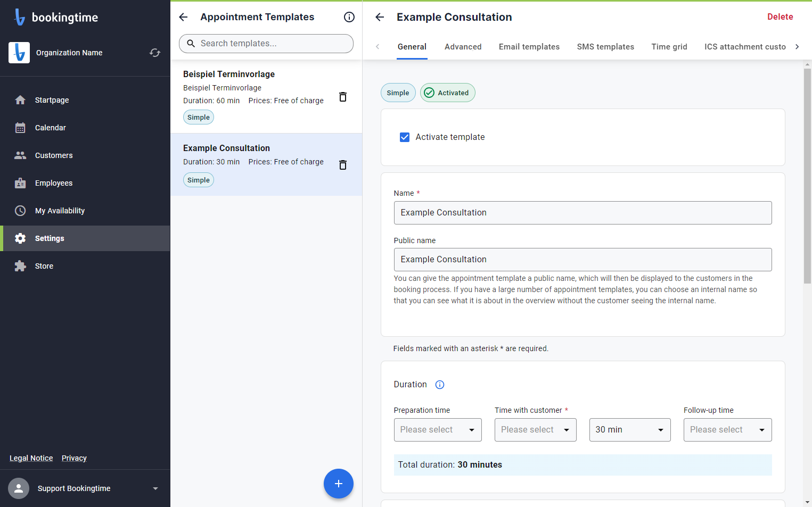
Task: Expand Support Bookingtime user menu arrow
Action: 155,488
